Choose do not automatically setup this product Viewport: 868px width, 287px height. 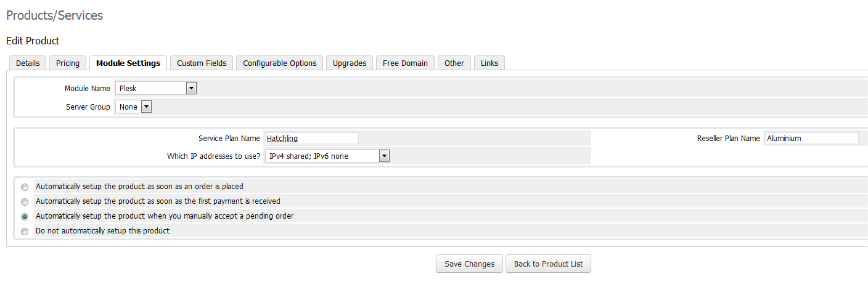pyautogui.click(x=25, y=232)
